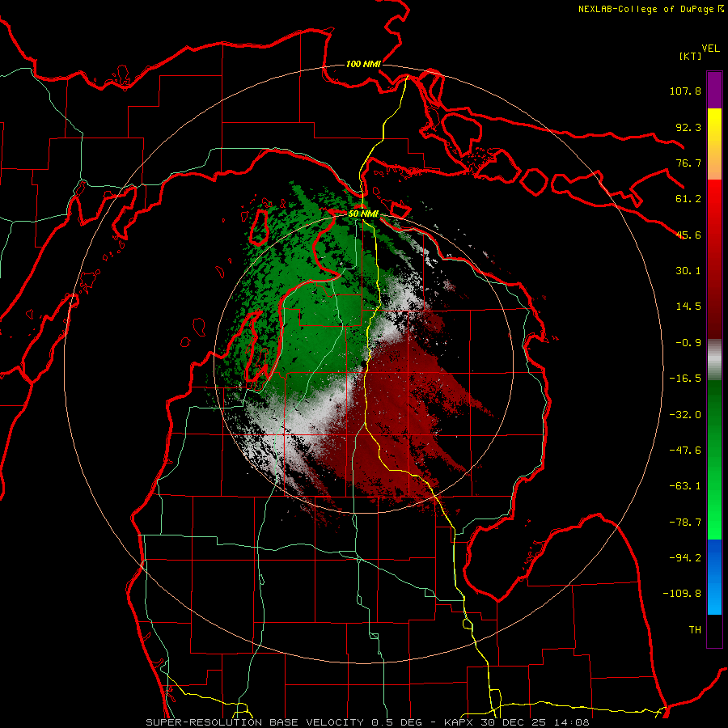The width and height of the screenshot is (728, 728).
Task: Click the 107.8 value on velocity scale
Action: click(685, 91)
